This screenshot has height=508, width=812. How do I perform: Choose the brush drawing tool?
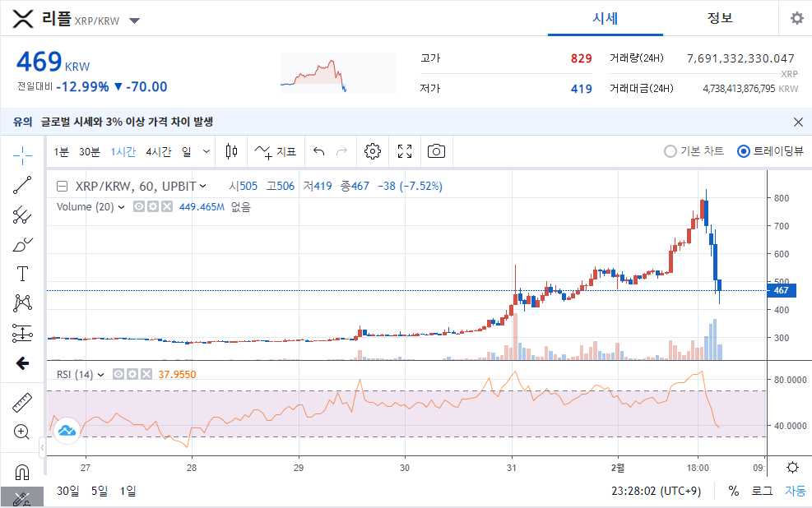point(22,245)
